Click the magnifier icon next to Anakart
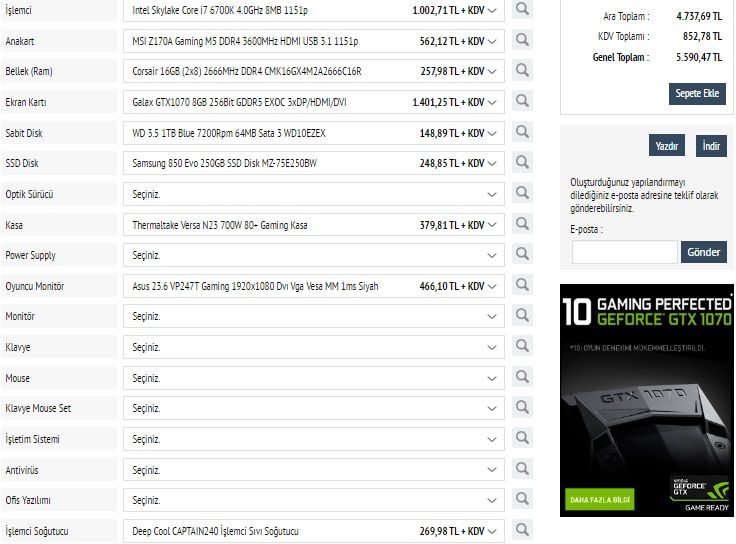736x544 pixels. point(522,40)
